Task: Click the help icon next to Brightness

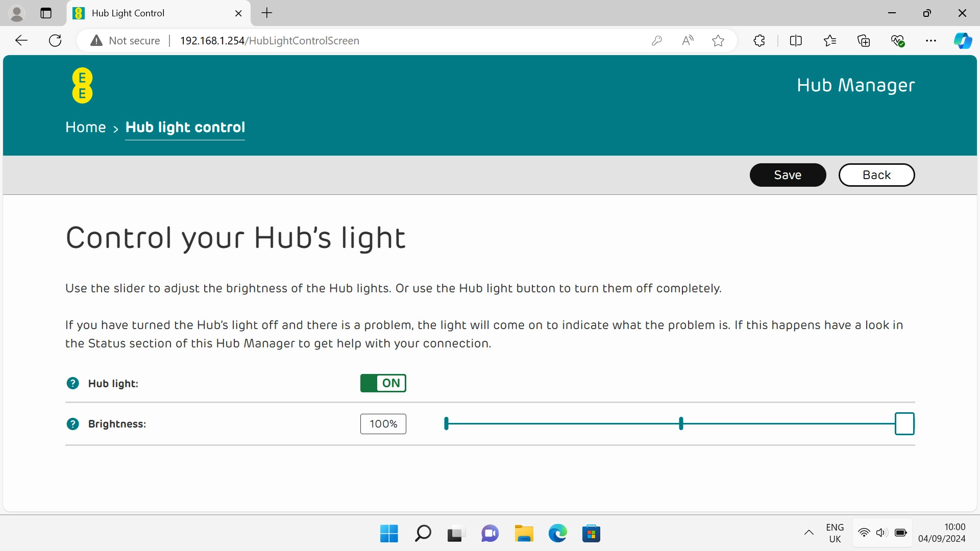Action: [x=72, y=423]
